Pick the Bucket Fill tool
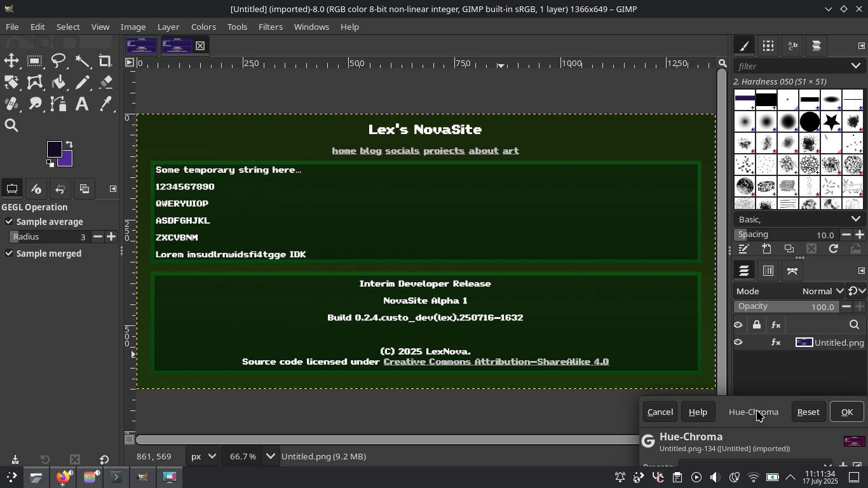 [58, 83]
